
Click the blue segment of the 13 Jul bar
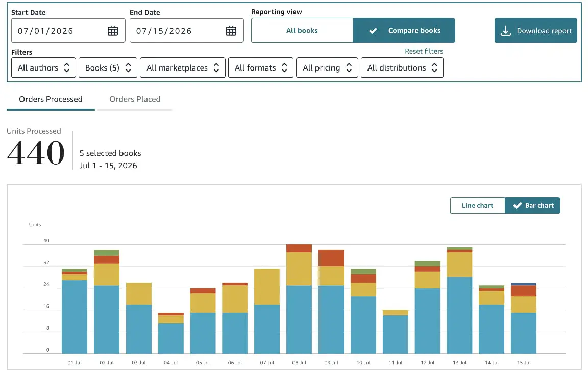(459, 315)
